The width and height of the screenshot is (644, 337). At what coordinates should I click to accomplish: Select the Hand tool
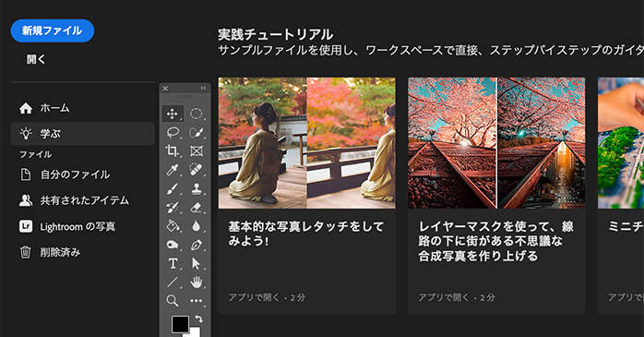[197, 282]
